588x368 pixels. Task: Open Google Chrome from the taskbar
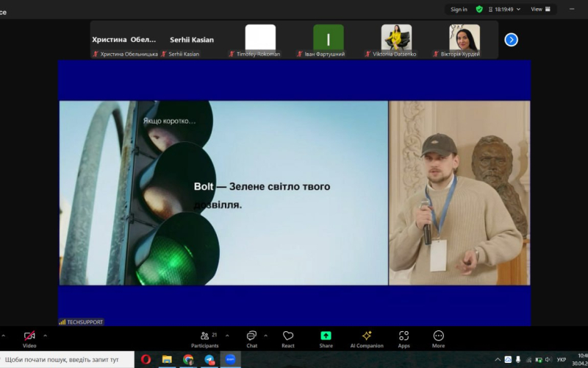coord(188,360)
